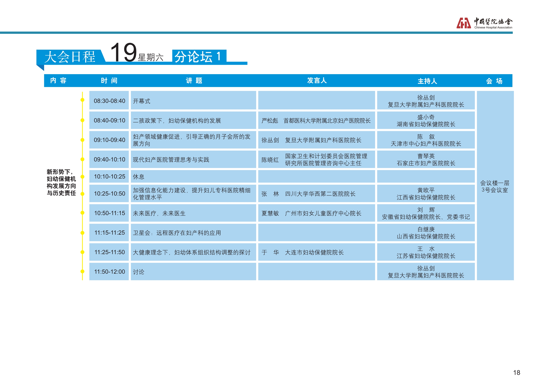The height and width of the screenshot is (392, 549).
Task: Click the 星期六 day label
Action: [151, 57]
